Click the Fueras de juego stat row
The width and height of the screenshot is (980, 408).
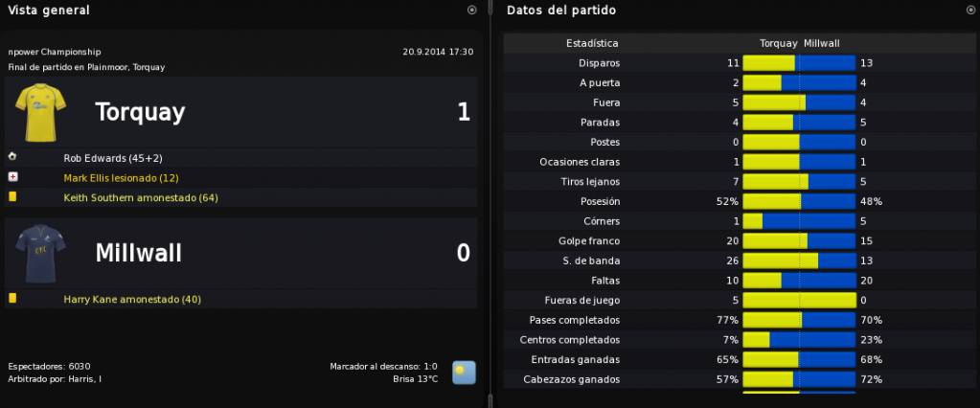737,300
